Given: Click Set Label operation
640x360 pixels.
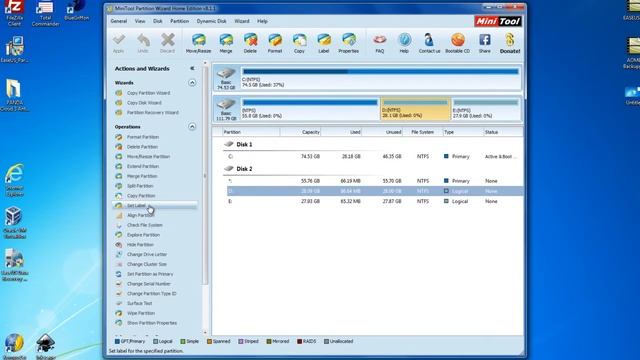Looking at the screenshot, I should pyautogui.click(x=136, y=206).
